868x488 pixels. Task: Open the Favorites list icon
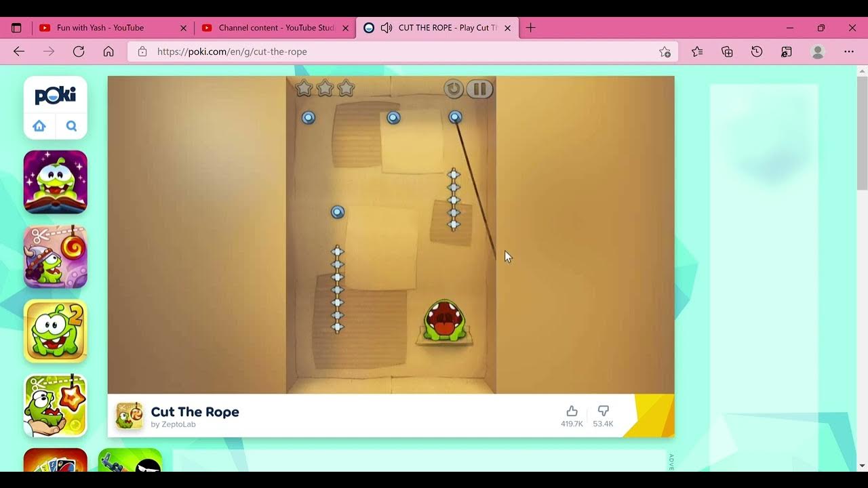click(x=697, y=52)
